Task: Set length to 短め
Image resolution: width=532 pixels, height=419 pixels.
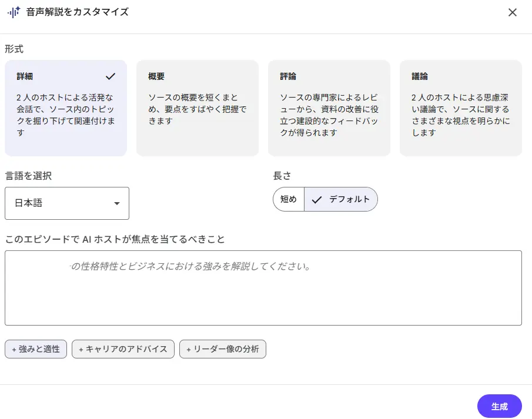Action: pyautogui.click(x=289, y=199)
